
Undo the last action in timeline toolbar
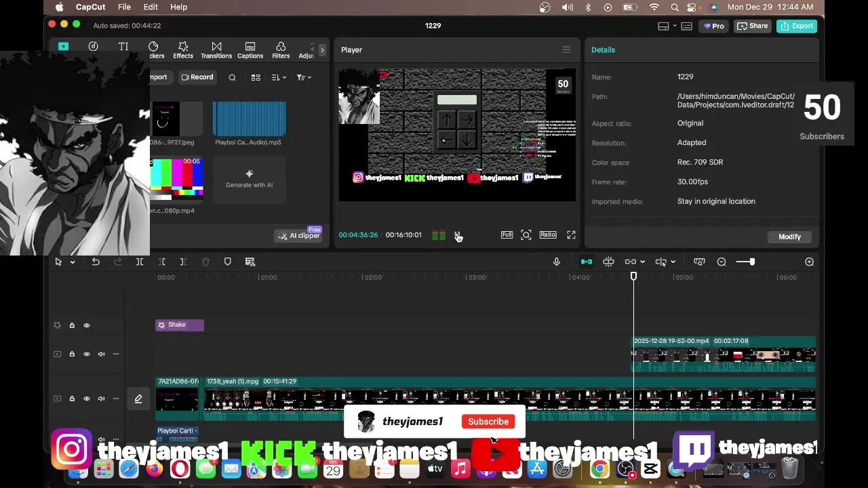click(x=96, y=262)
